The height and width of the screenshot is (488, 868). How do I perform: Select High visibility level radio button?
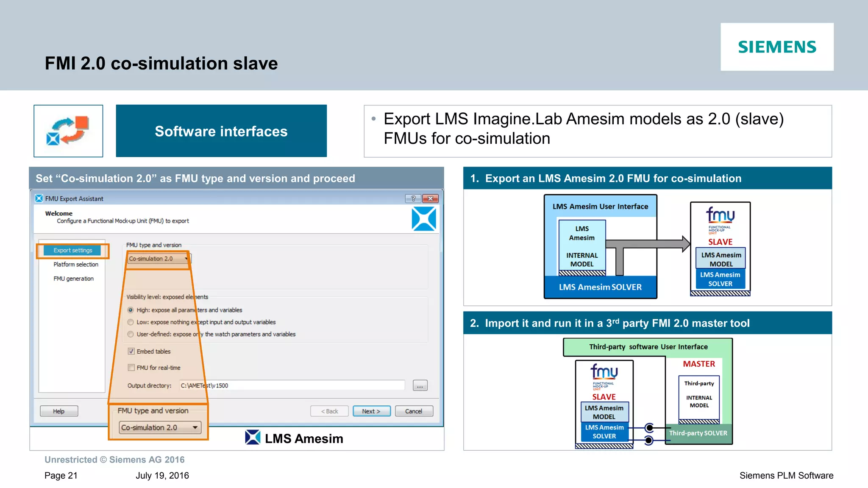click(x=131, y=310)
